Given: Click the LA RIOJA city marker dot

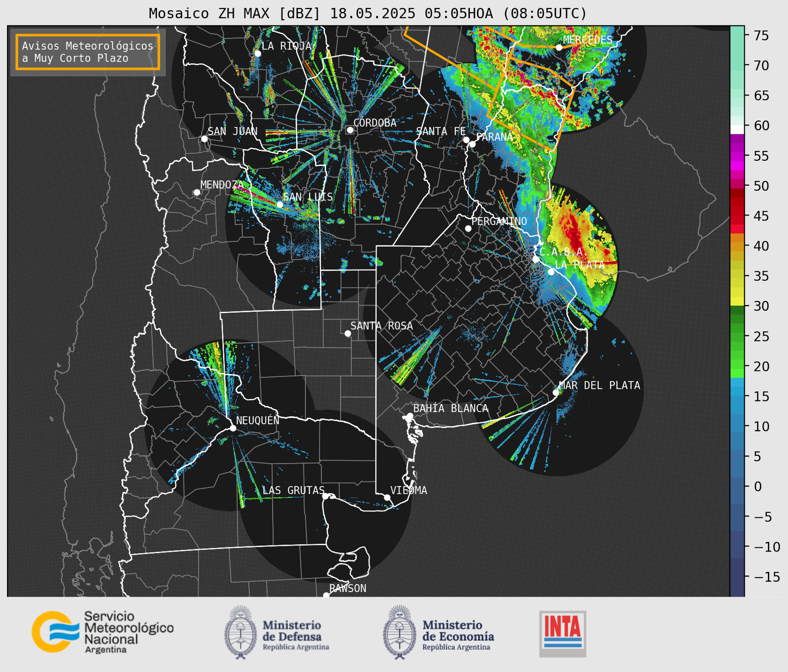Looking at the screenshot, I should tap(257, 53).
